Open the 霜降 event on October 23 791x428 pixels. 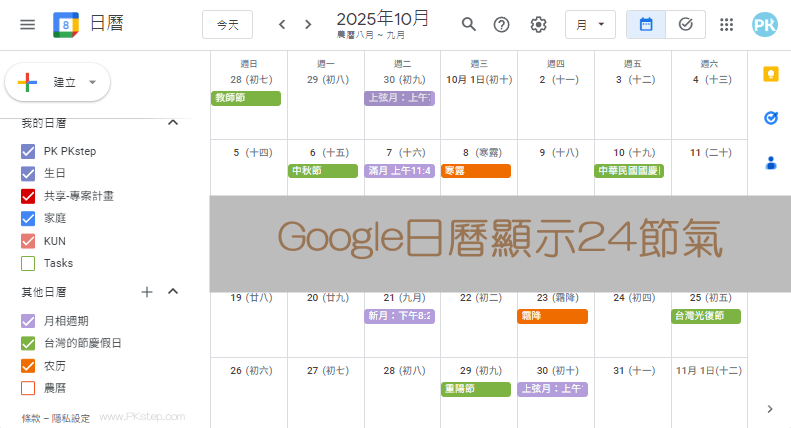(x=552, y=316)
